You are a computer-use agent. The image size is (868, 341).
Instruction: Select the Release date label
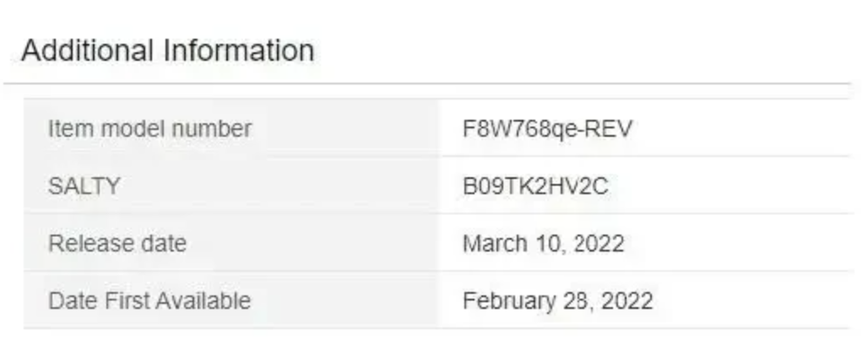[x=117, y=244]
